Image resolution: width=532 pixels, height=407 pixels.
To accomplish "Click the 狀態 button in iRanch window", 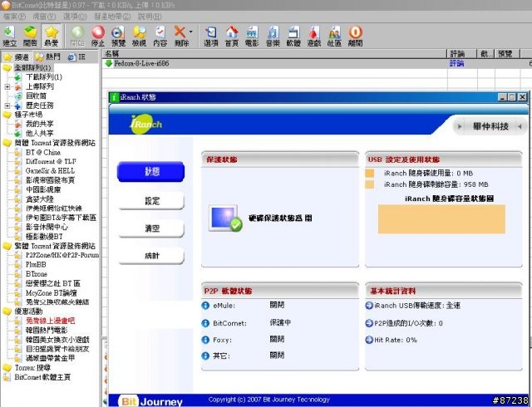I will tap(151, 172).
